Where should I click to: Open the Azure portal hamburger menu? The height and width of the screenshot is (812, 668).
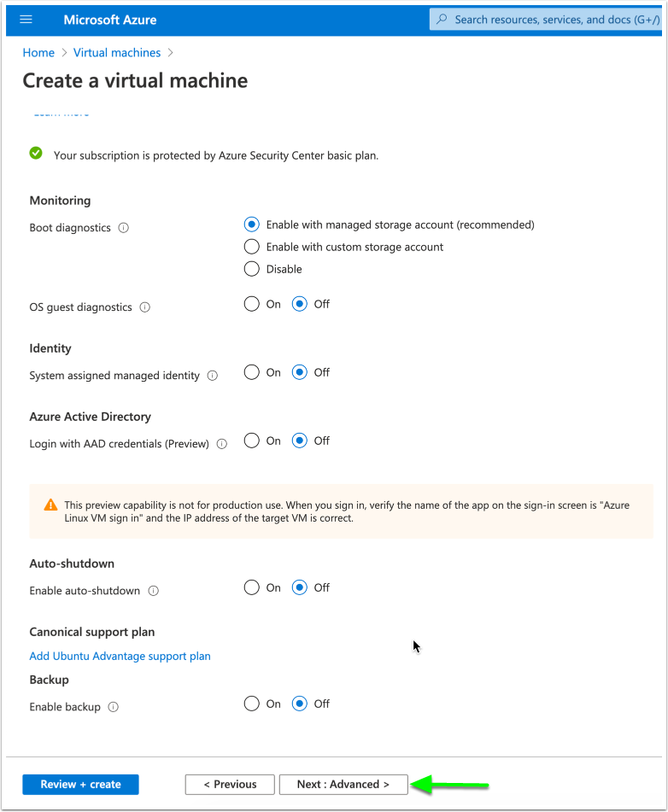pyautogui.click(x=26, y=20)
